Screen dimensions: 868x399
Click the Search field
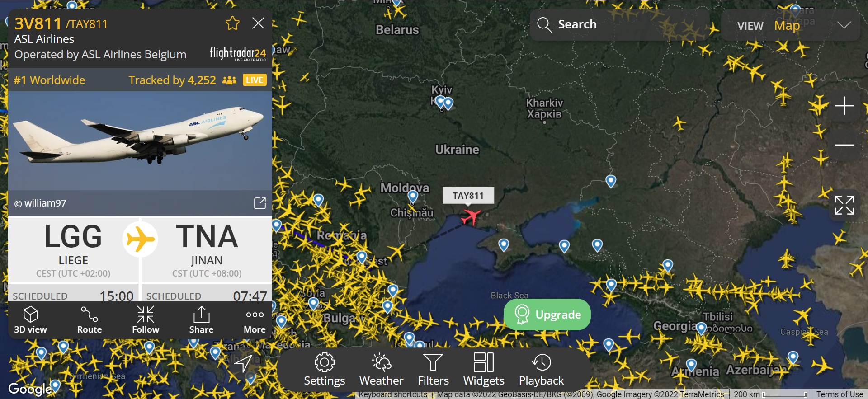619,24
